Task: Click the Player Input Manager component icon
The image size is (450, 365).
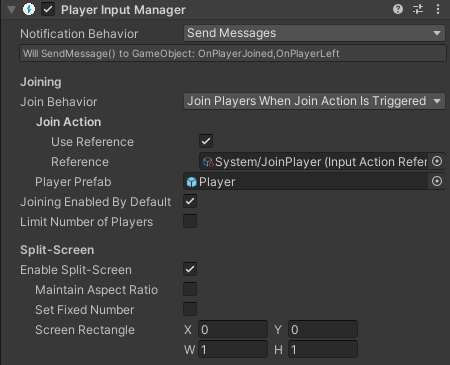Action: 29,9
